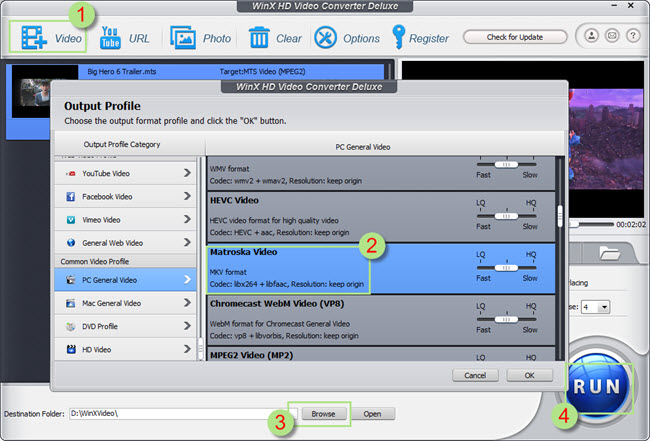Click the Destination Folder path field

click(x=183, y=414)
